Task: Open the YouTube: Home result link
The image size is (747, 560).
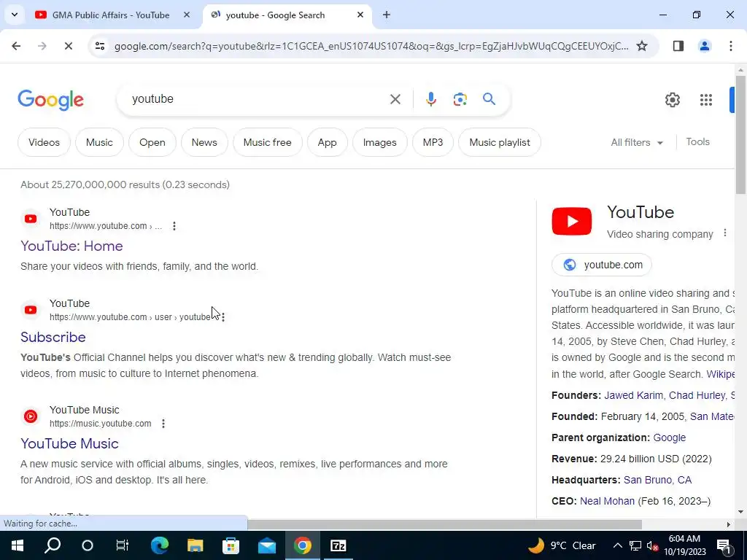Action: (72, 246)
